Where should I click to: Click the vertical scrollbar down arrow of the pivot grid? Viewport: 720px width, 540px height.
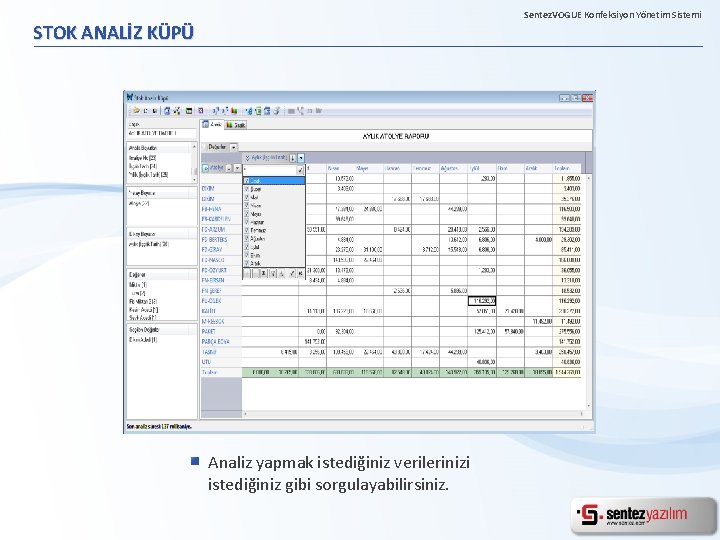pos(589,406)
